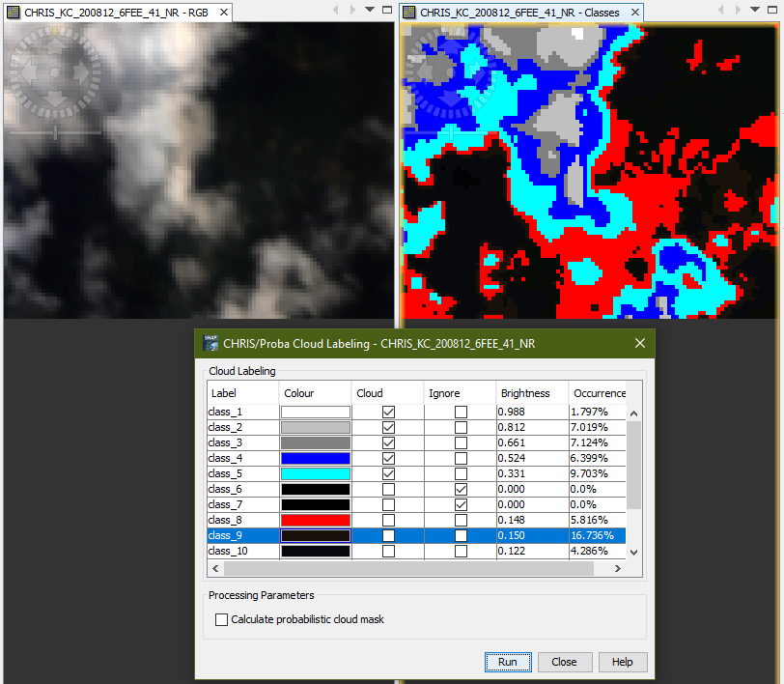The width and height of the screenshot is (784, 684).
Task: Open the cyan colour swatch for class_5
Action: [316, 473]
